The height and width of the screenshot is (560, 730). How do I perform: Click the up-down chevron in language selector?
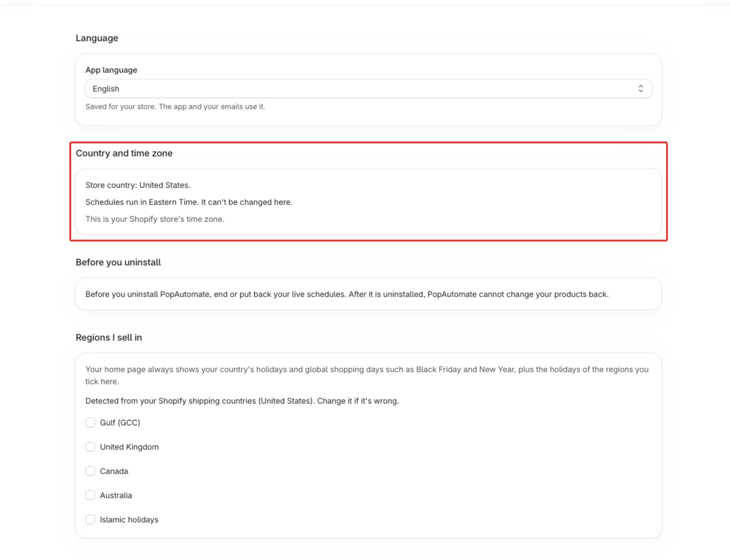(641, 89)
